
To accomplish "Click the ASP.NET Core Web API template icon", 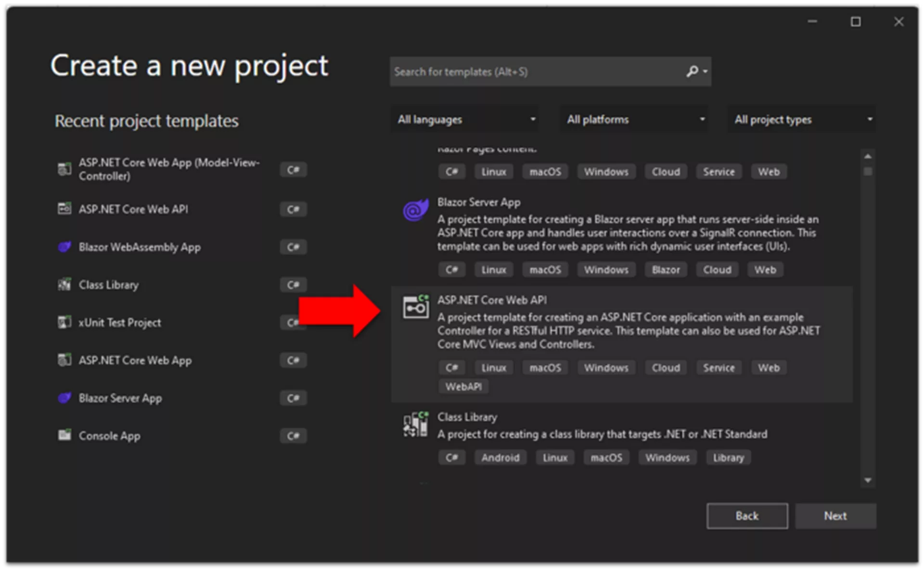I will 416,306.
